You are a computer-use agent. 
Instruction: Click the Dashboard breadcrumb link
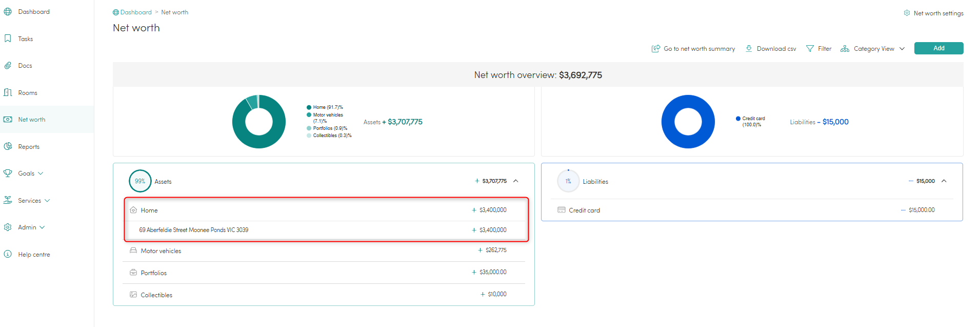tap(135, 12)
